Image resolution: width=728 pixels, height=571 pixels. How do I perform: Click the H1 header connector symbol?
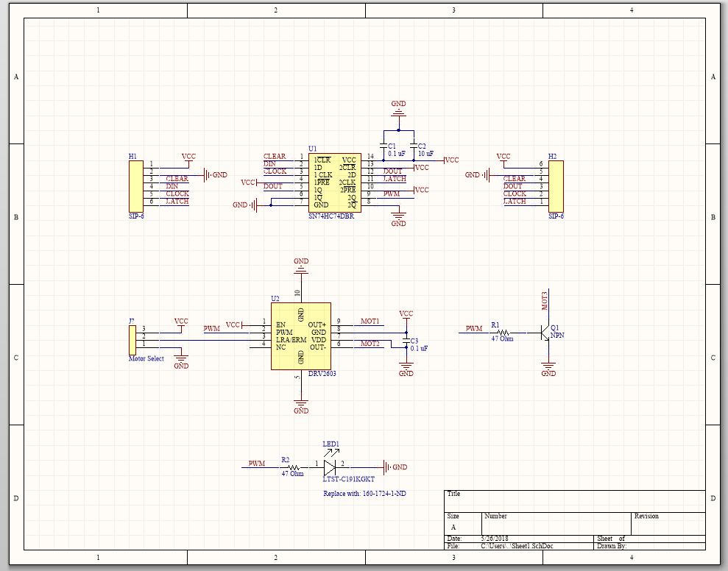pyautogui.click(x=136, y=186)
